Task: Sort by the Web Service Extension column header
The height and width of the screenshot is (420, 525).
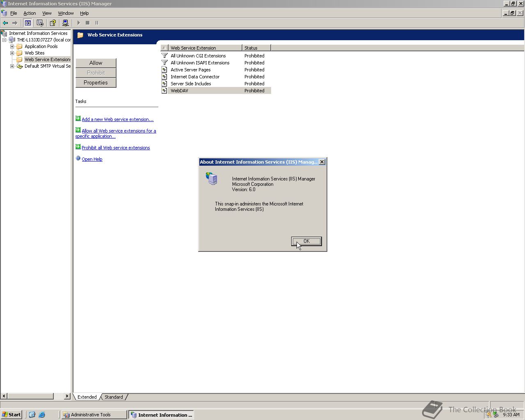Action: click(205, 48)
